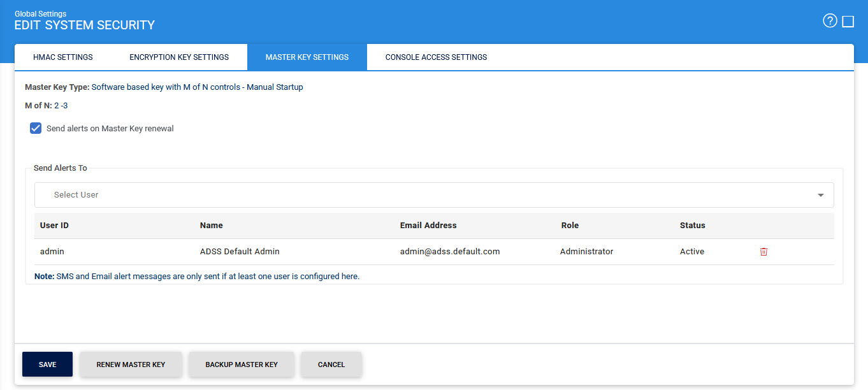
Task: Click the Renew Master Key button
Action: tap(131, 365)
